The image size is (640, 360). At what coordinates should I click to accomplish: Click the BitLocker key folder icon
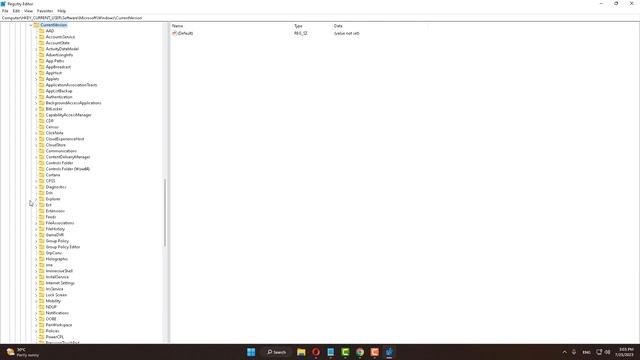pos(41,109)
